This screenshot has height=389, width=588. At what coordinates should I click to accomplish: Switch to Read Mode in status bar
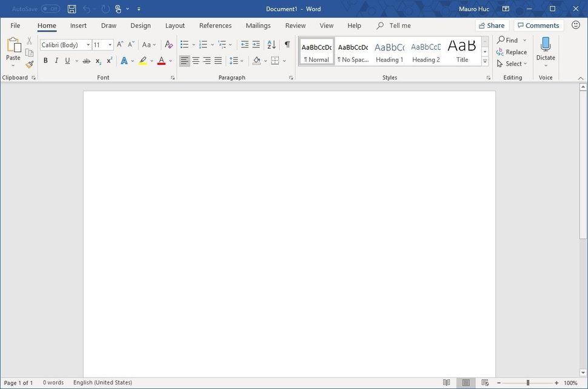[447, 382]
